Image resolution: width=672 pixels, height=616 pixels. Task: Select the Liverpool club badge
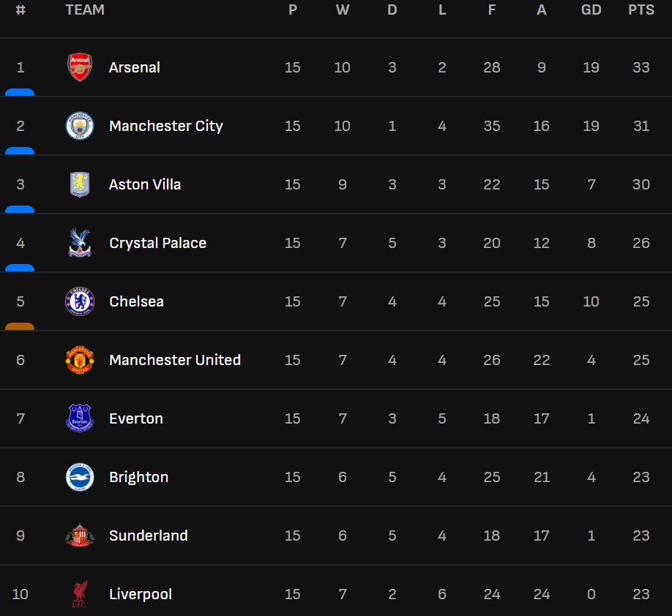pos(80,594)
